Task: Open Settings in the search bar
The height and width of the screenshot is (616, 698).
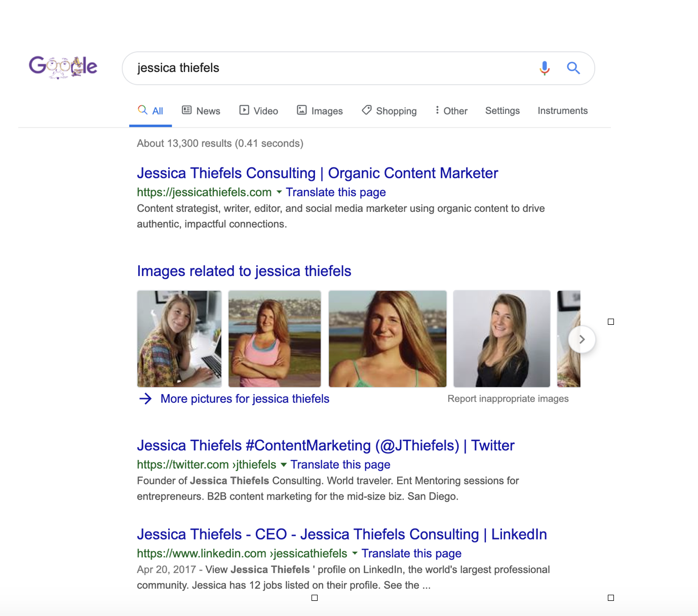Action: (x=502, y=110)
